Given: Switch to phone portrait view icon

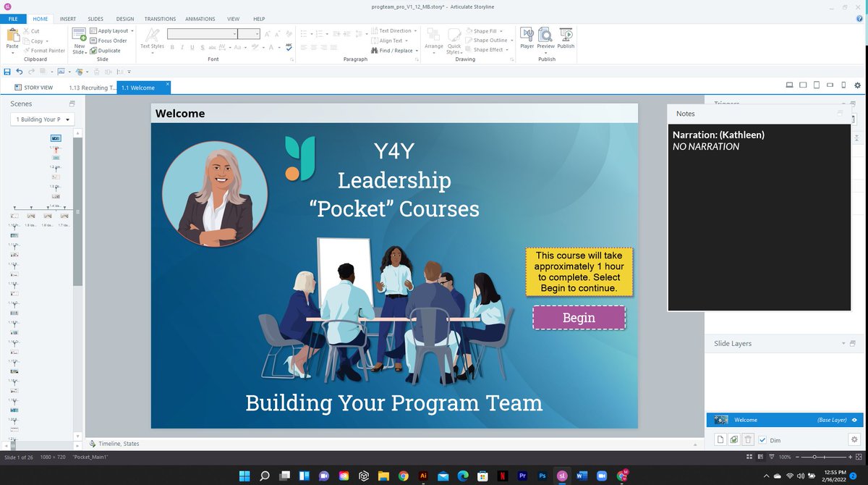Looking at the screenshot, I should pyautogui.click(x=843, y=85).
